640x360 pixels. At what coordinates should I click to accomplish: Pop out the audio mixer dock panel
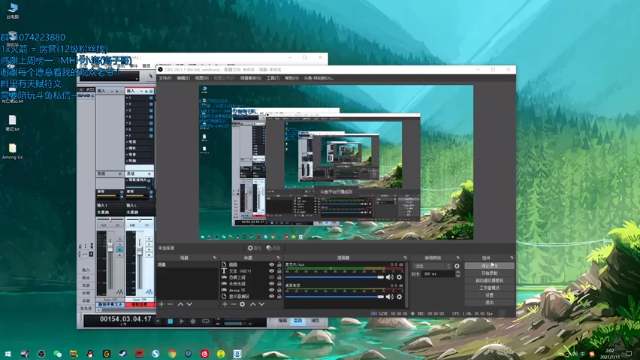[x=405, y=258]
